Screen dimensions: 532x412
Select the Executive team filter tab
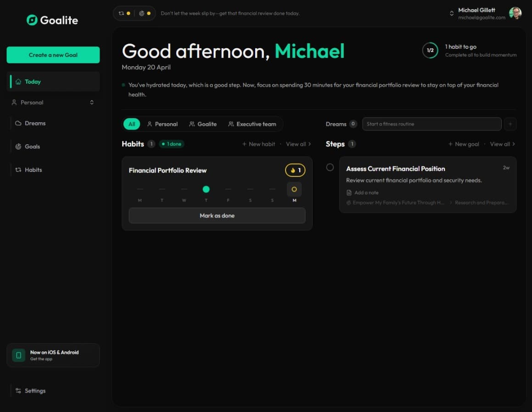[252, 124]
